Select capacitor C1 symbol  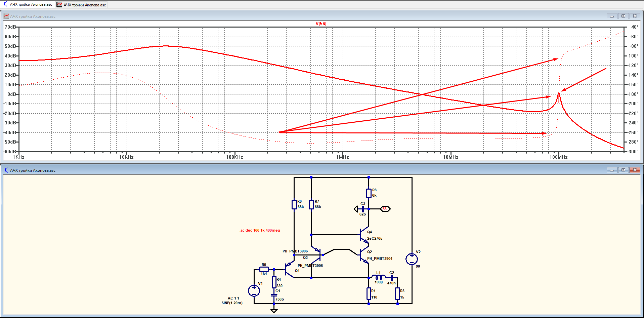274,295
